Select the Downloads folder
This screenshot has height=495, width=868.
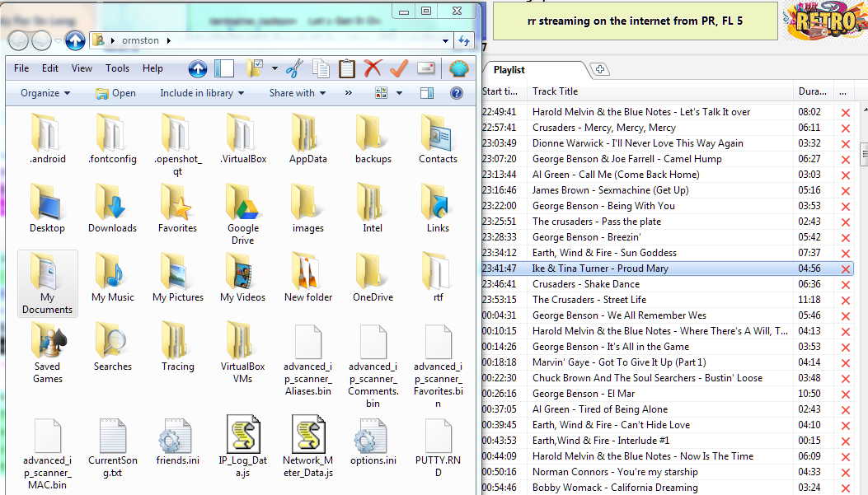(x=112, y=208)
